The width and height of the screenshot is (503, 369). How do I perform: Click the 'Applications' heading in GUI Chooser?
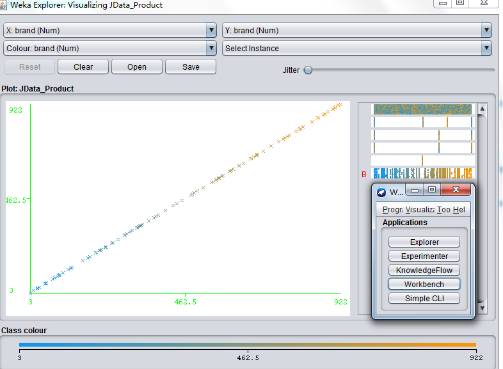(x=405, y=222)
